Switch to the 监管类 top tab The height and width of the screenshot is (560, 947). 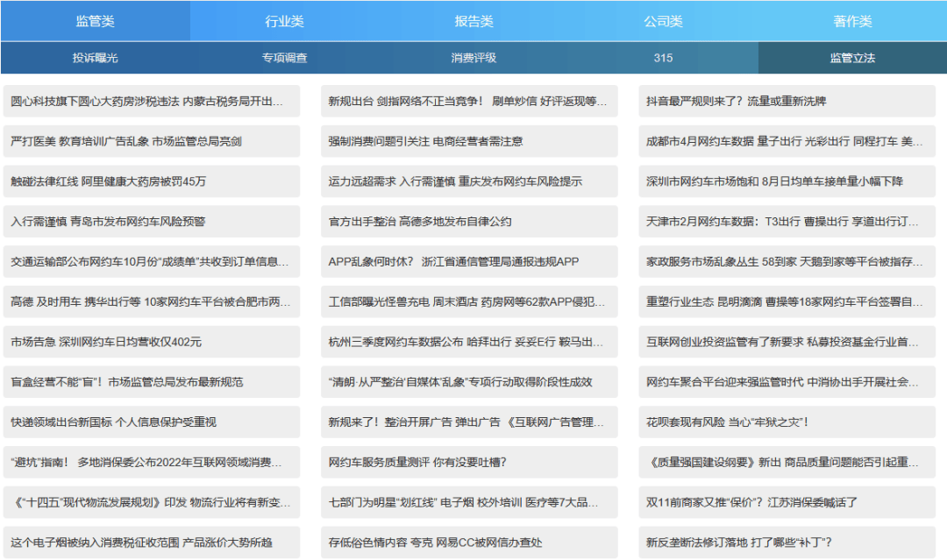[95, 21]
